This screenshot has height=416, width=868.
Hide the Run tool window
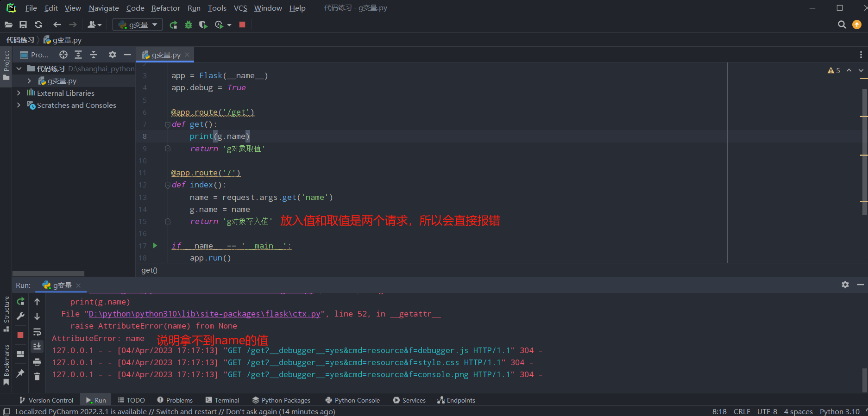[861, 285]
